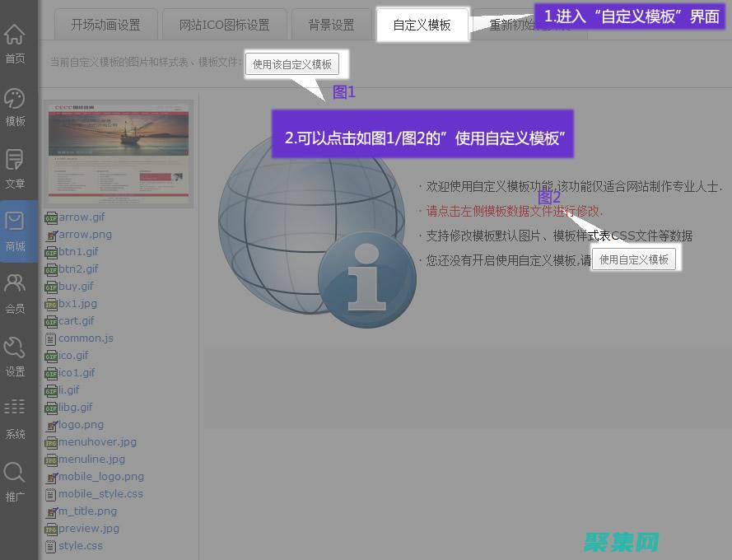
Task: Open the common.js file link
Action: click(86, 338)
